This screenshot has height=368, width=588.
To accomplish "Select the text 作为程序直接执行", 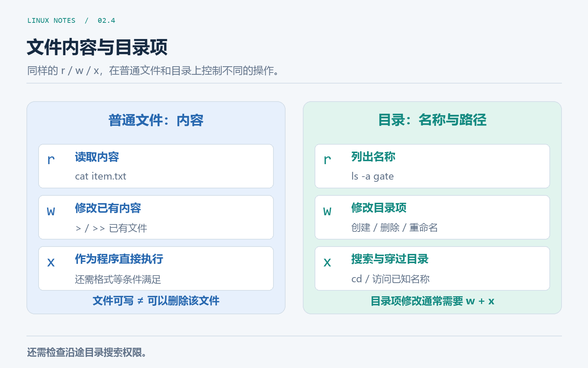I will point(119,259).
